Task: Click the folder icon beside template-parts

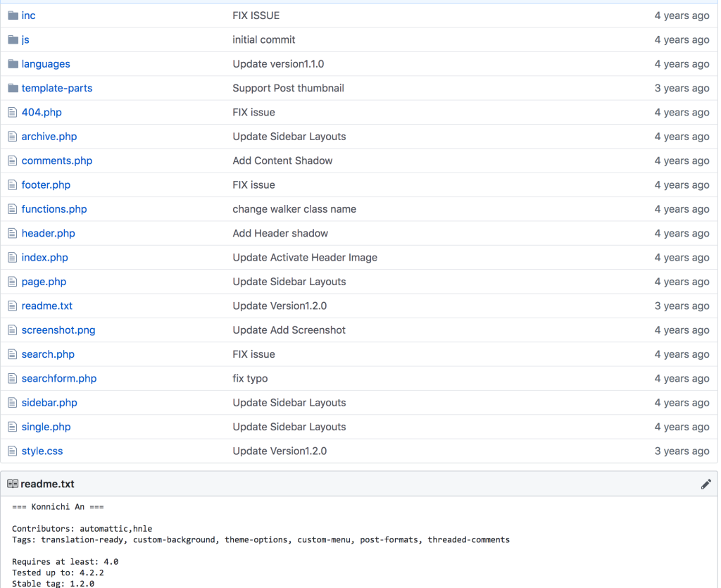Action: 13,88
